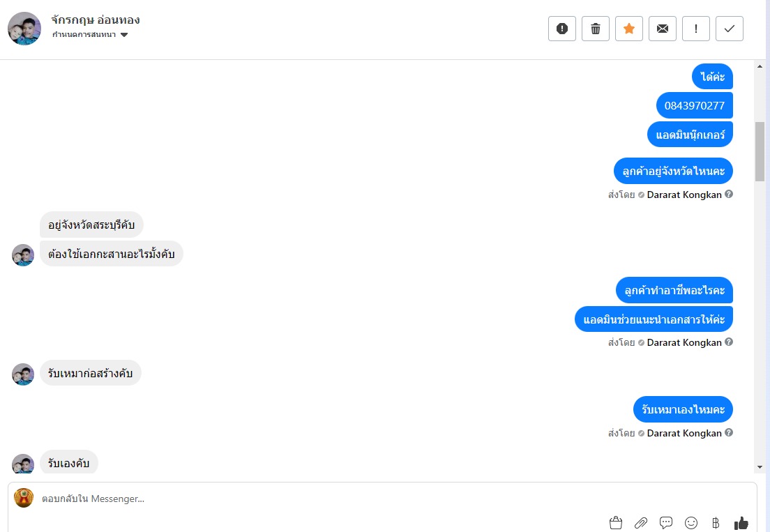Image resolution: width=770 pixels, height=532 pixels.
Task: Click the help icon beside first Dararat Kongkan
Action: tap(729, 195)
